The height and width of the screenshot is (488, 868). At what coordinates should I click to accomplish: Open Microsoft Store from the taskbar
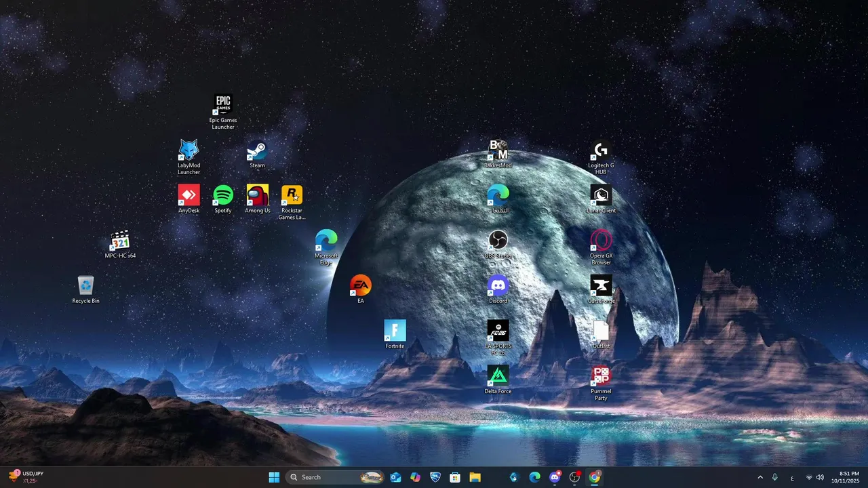coord(455,477)
